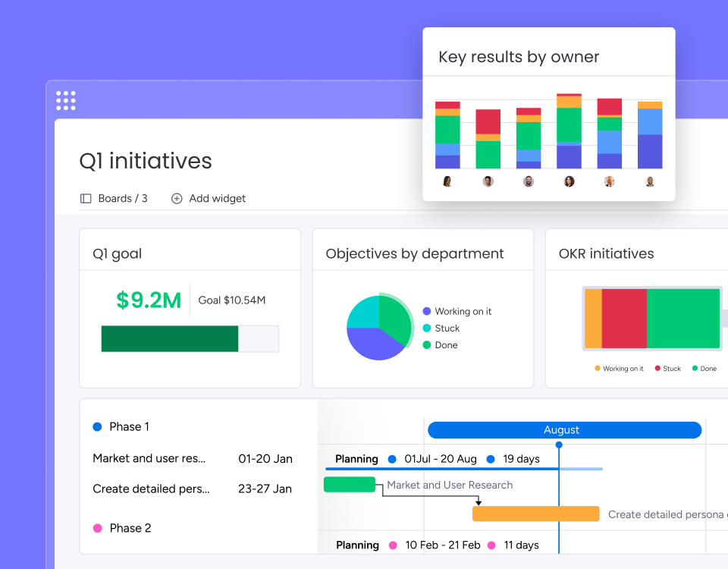The width and height of the screenshot is (728, 569).
Task: Click the 19 days duration label
Action: click(x=521, y=459)
